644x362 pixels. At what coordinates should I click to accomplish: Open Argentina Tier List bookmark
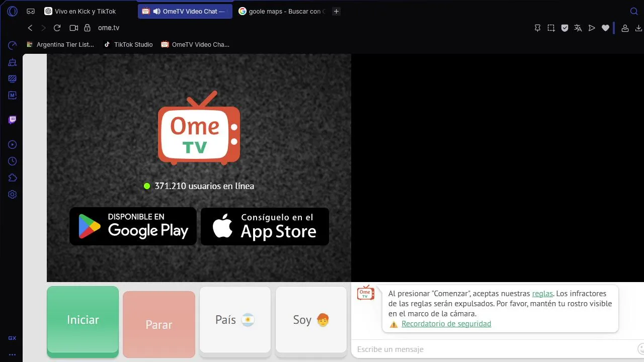point(60,44)
